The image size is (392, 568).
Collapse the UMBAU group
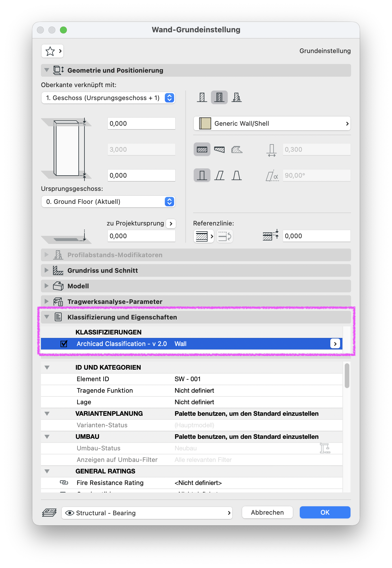47,437
